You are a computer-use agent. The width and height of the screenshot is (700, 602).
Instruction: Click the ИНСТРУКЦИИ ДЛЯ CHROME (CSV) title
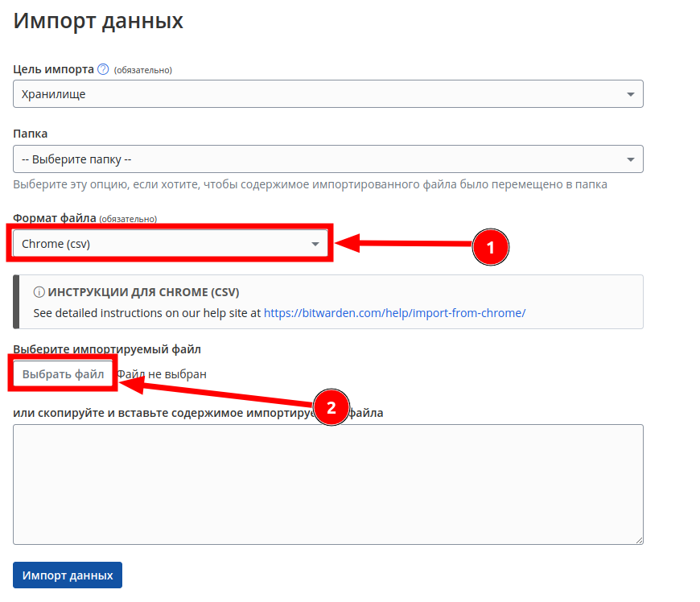(143, 292)
